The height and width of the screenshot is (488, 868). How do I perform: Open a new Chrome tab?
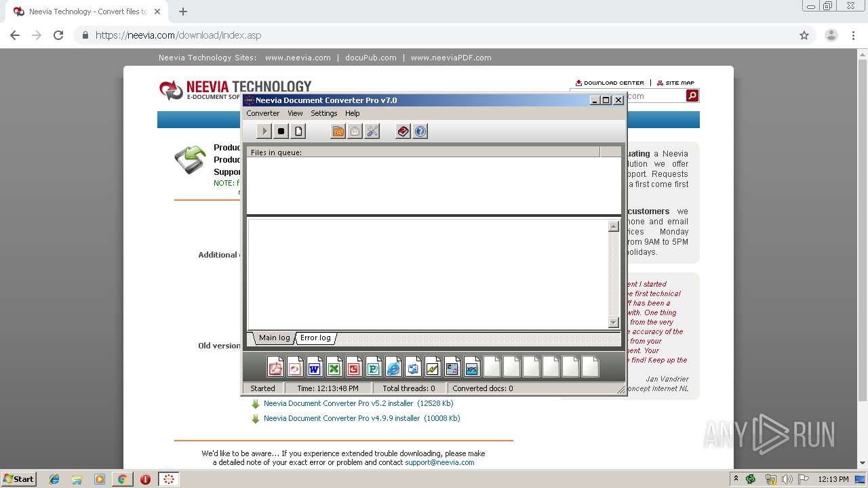(183, 12)
